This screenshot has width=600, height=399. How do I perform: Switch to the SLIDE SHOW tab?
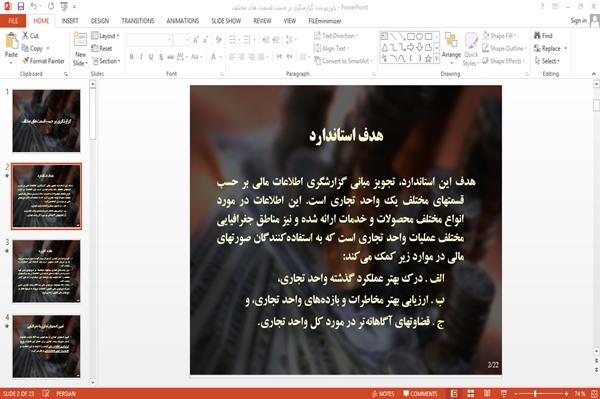pyautogui.click(x=226, y=21)
